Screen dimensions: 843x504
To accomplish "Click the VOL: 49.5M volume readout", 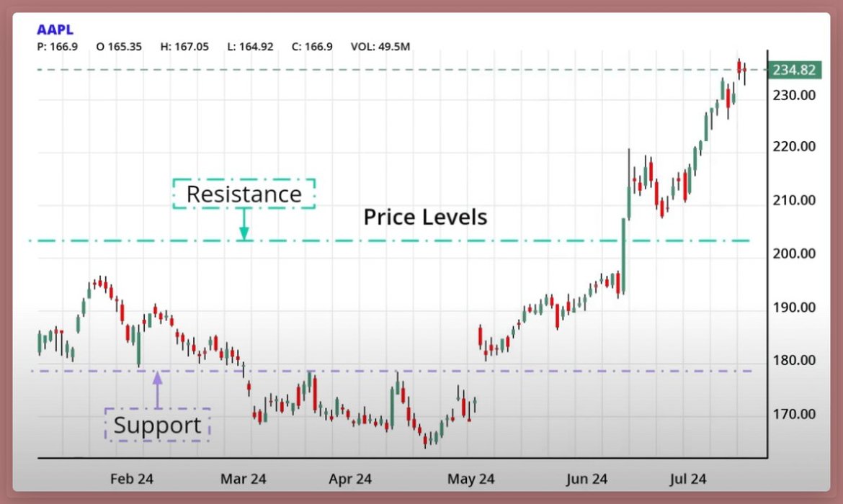I will [x=380, y=47].
